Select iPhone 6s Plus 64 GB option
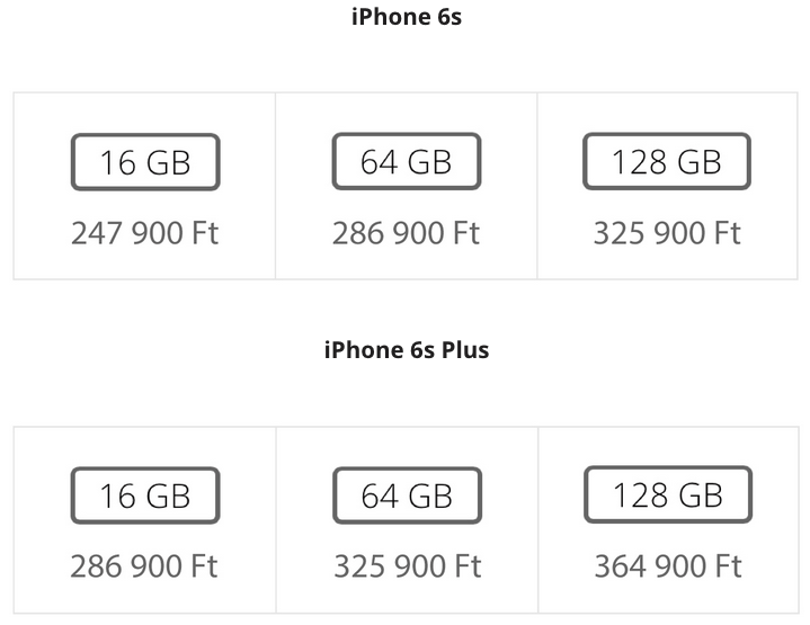 [x=407, y=495]
